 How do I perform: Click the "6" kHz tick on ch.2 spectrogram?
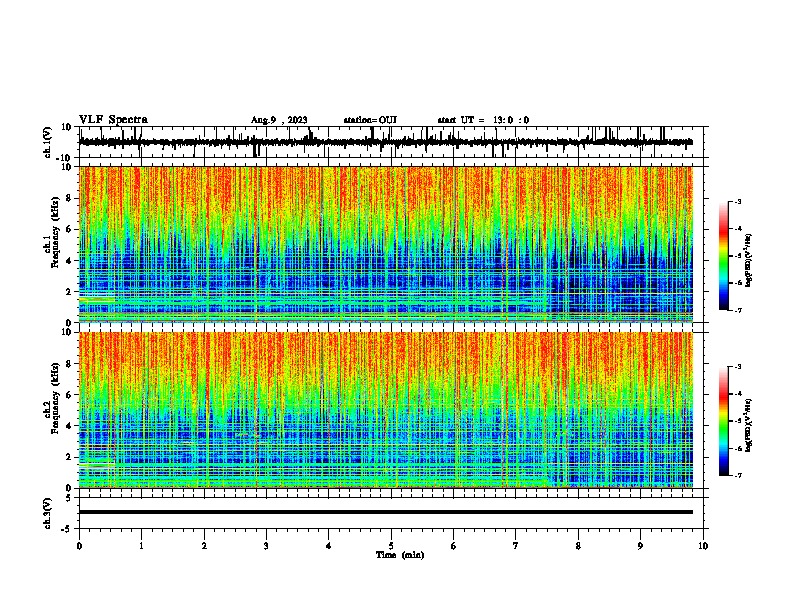click(x=69, y=395)
